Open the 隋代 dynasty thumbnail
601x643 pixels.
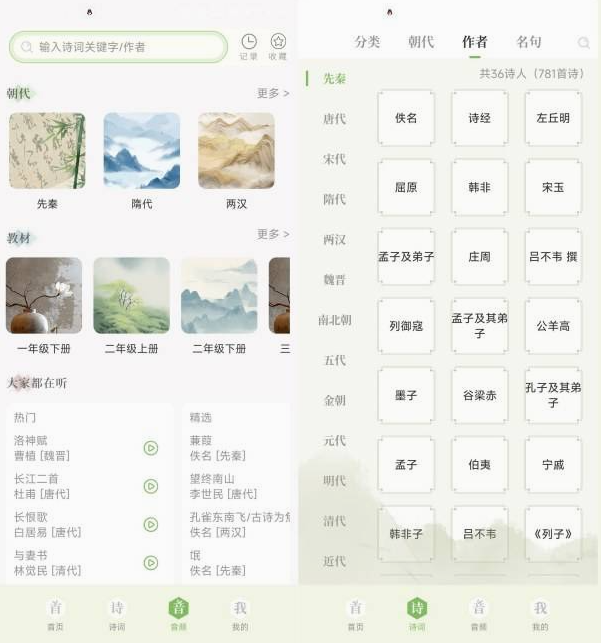142,151
